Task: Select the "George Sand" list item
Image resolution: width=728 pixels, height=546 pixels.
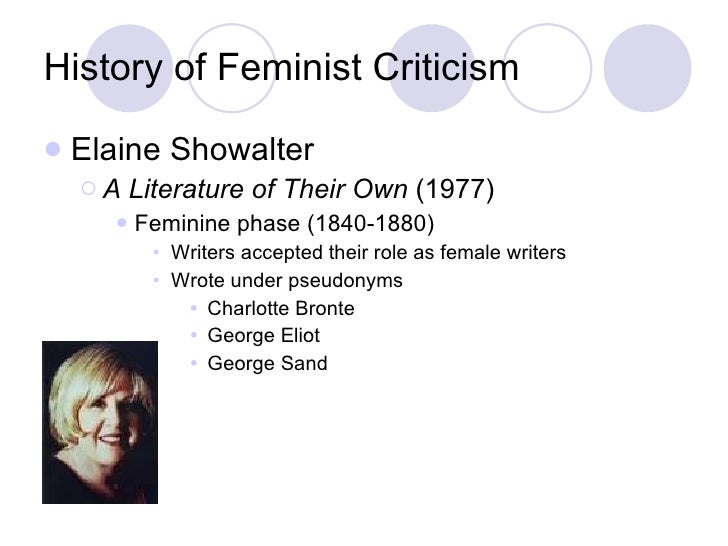Action: 267,364
